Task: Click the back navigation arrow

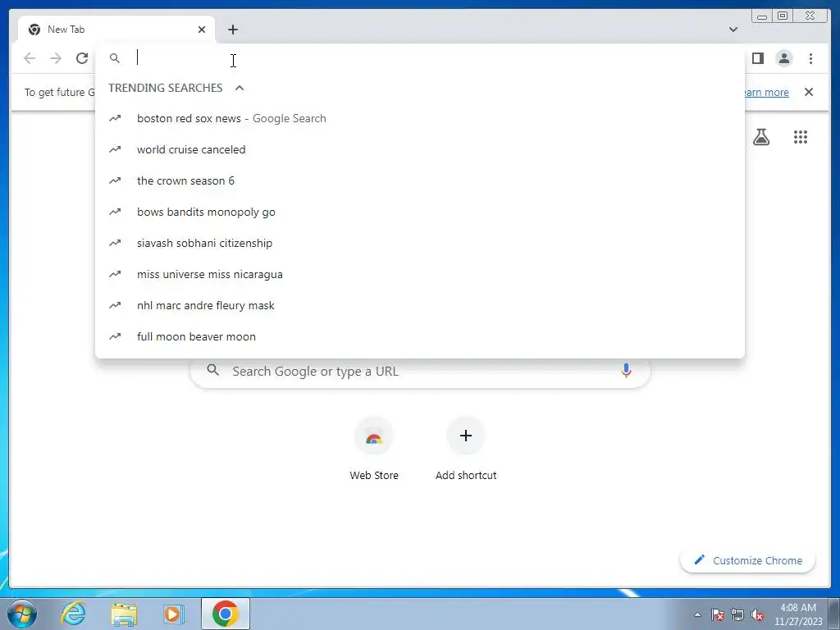Action: pyautogui.click(x=30, y=58)
